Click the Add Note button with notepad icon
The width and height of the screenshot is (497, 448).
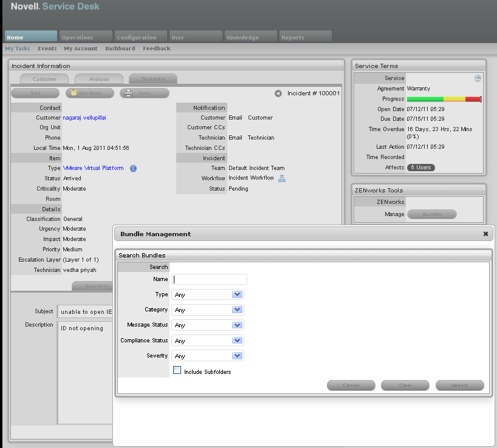click(x=90, y=93)
